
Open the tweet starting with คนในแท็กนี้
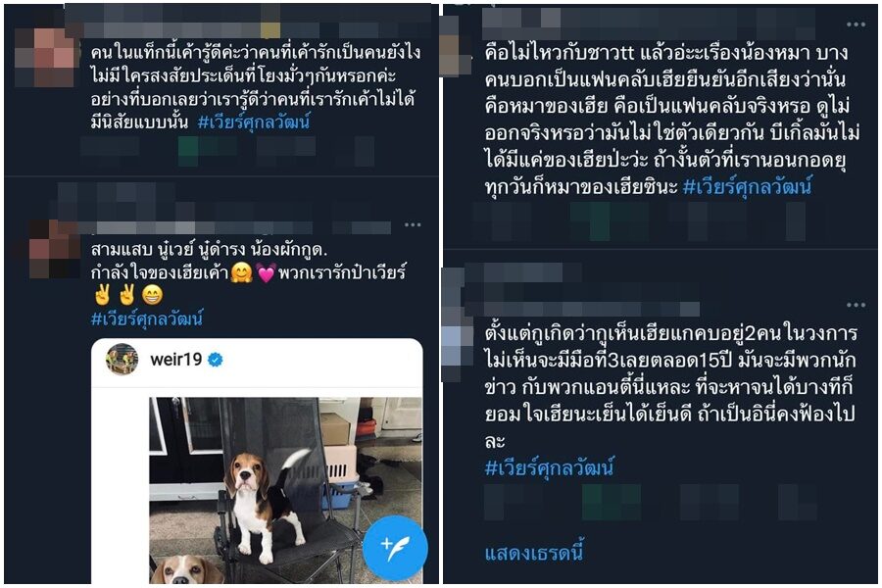coord(256,86)
